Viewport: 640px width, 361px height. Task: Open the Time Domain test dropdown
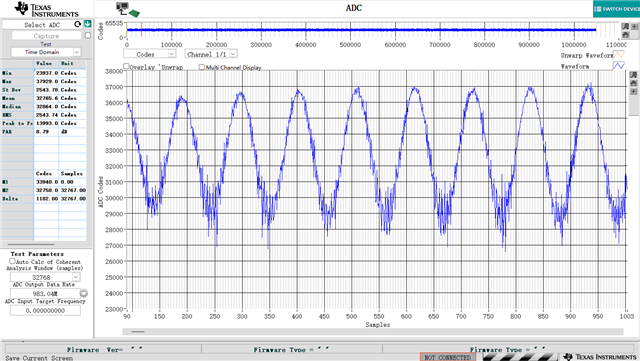click(46, 52)
